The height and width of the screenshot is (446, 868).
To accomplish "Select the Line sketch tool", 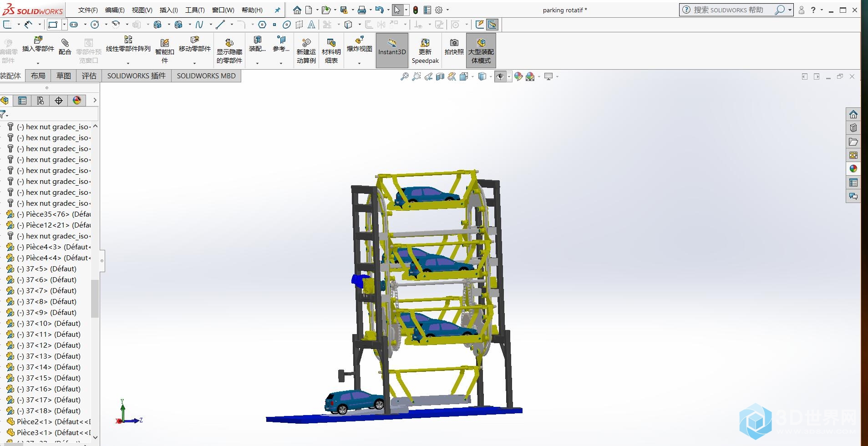I will (220, 25).
